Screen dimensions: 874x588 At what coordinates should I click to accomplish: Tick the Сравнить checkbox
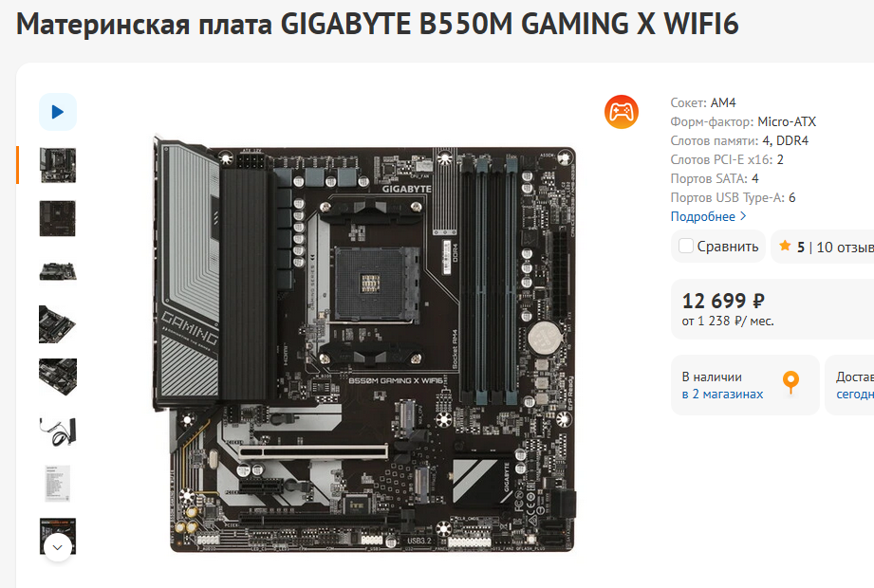coord(685,246)
